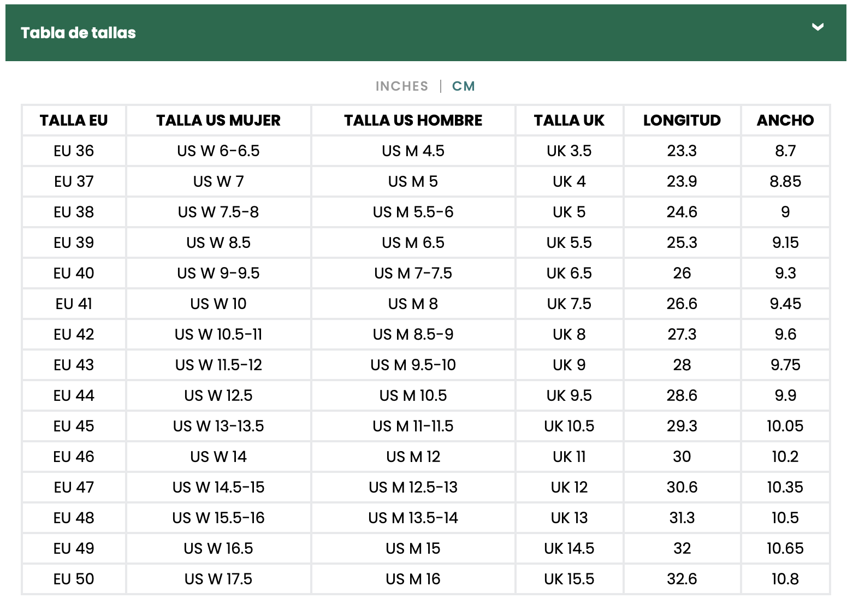853x616 pixels.
Task: Click the US M 8.5-9 cell
Action: click(413, 334)
